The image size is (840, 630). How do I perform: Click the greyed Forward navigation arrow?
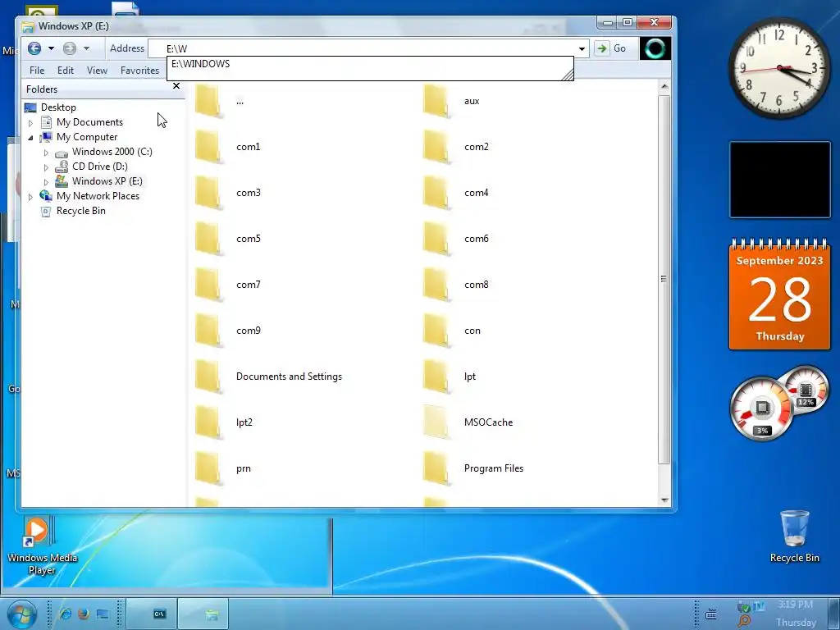point(70,48)
